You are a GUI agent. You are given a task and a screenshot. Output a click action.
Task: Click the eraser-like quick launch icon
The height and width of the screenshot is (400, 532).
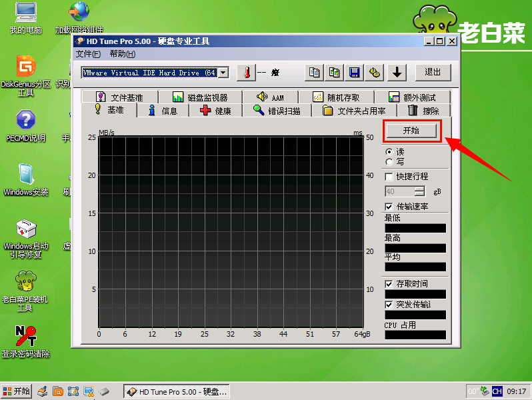coord(104,391)
